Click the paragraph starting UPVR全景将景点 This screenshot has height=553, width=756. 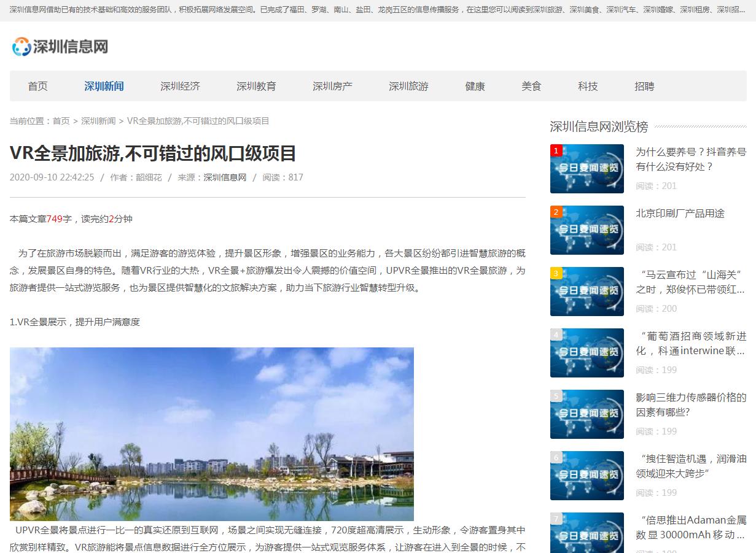(268, 538)
